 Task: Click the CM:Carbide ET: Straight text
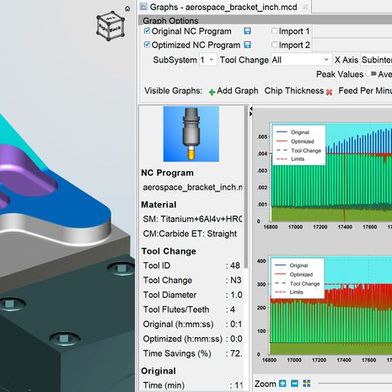[x=190, y=234]
